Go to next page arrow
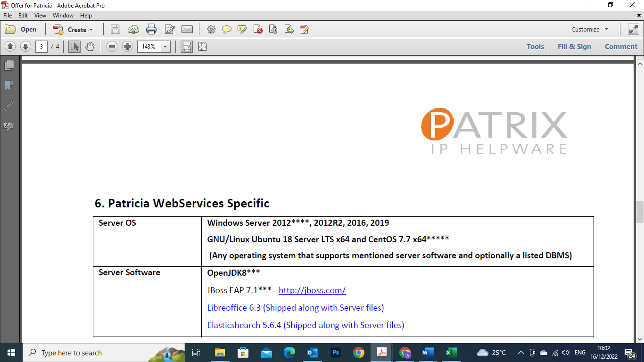 (x=26, y=46)
